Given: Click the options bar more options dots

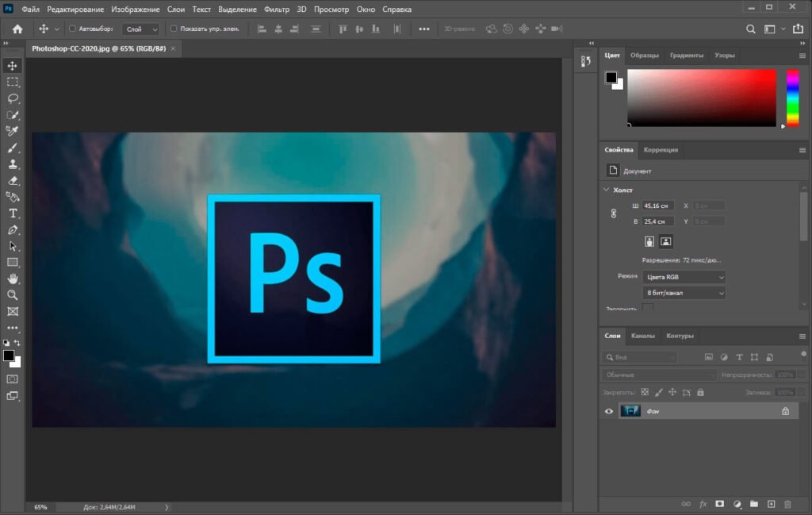Looking at the screenshot, I should click(424, 29).
